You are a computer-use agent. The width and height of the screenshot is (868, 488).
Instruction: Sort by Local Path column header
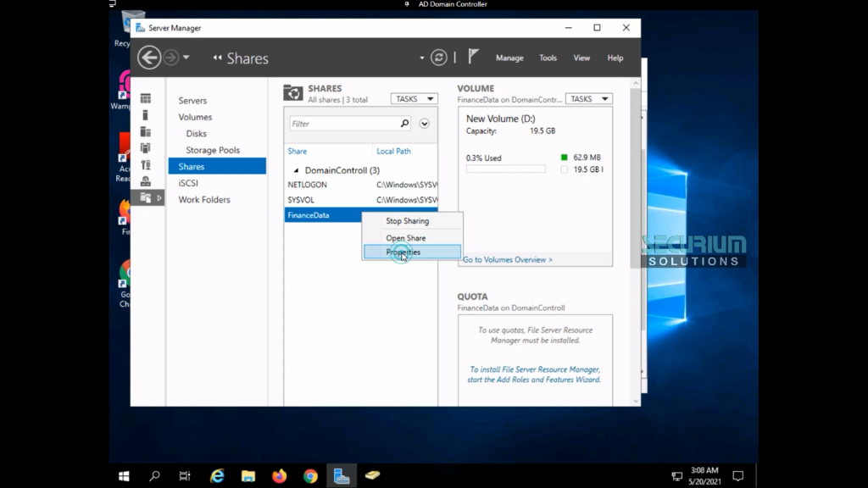[x=393, y=151]
